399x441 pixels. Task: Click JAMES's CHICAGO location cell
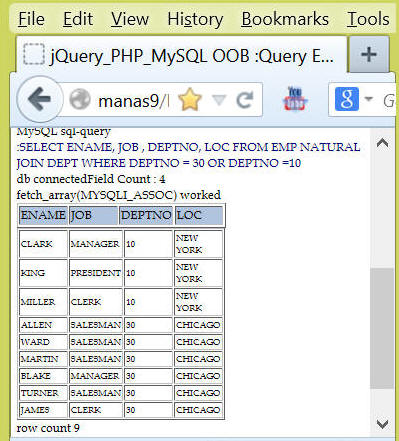click(x=198, y=410)
